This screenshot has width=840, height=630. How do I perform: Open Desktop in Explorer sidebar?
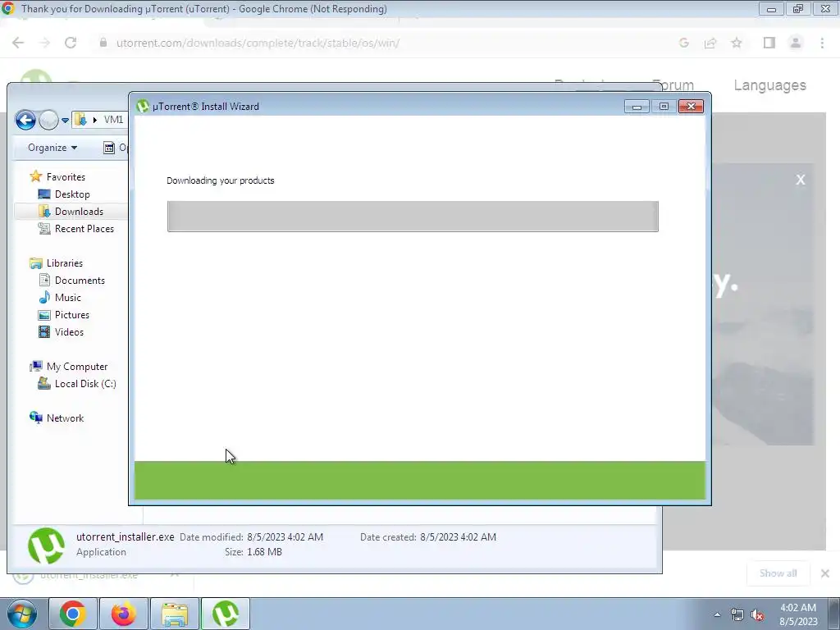(72, 194)
